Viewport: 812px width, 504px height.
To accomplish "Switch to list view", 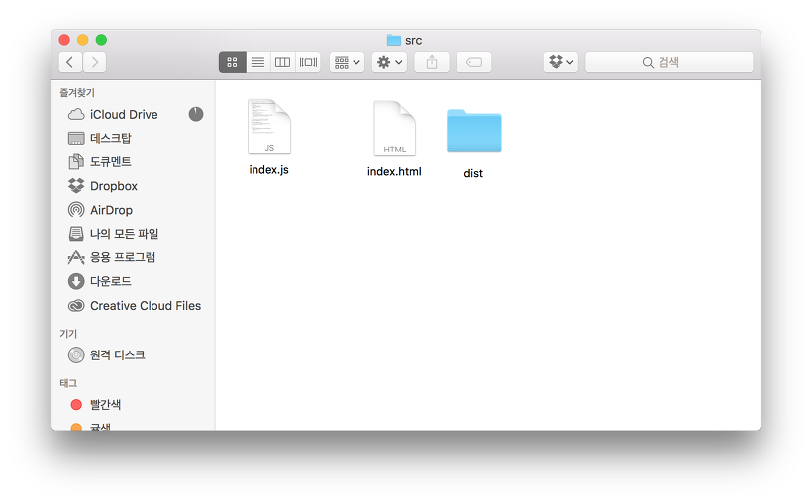I will click(257, 62).
